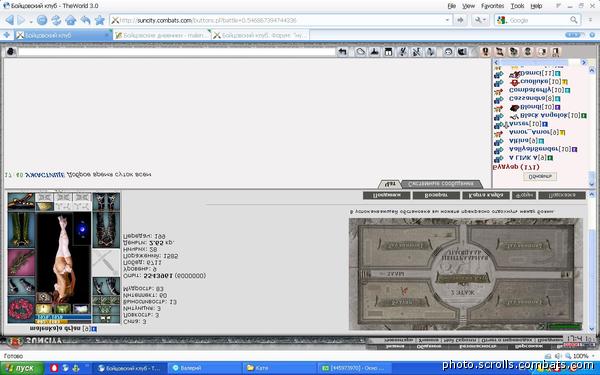
Task: Click the Карта клуба button
Action: pyautogui.click(x=486, y=196)
